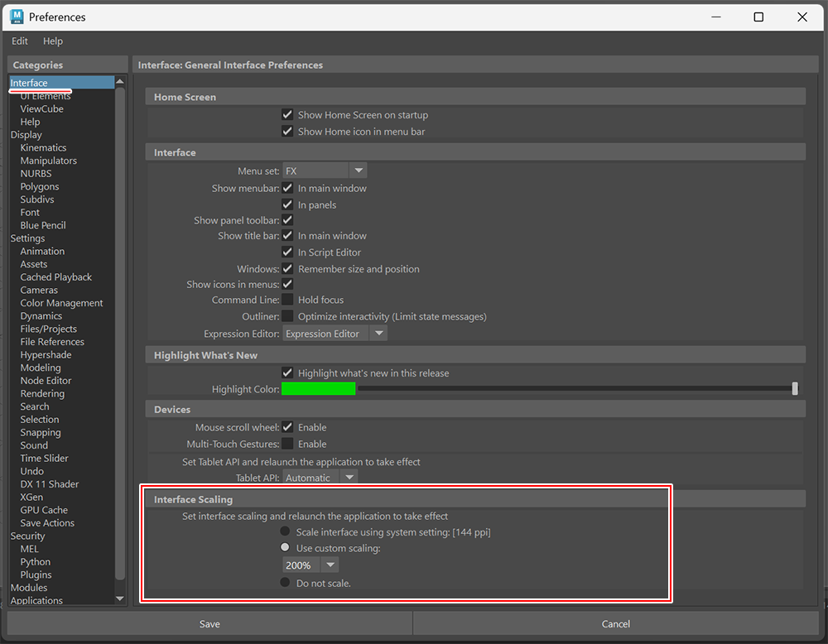This screenshot has height=644, width=828.
Task: Click the Save button to apply preferences
Action: tap(209, 623)
